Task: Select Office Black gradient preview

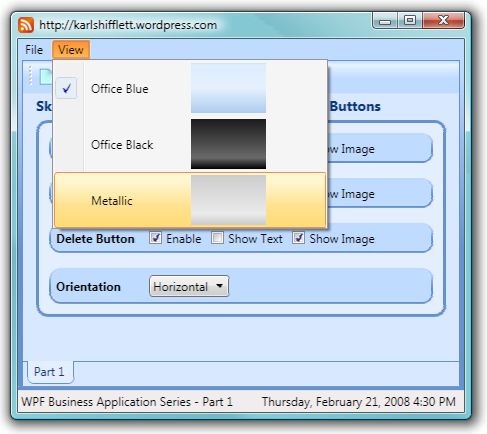Action: (x=228, y=144)
